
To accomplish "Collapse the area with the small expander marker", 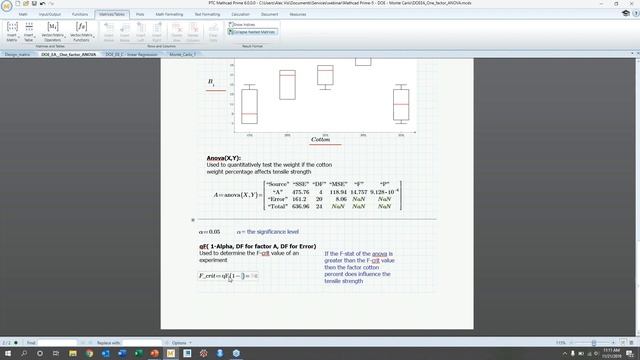I will pos(193,220).
